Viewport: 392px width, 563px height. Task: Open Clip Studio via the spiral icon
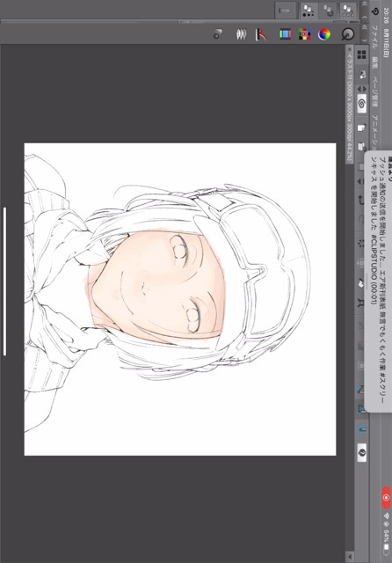click(x=361, y=105)
